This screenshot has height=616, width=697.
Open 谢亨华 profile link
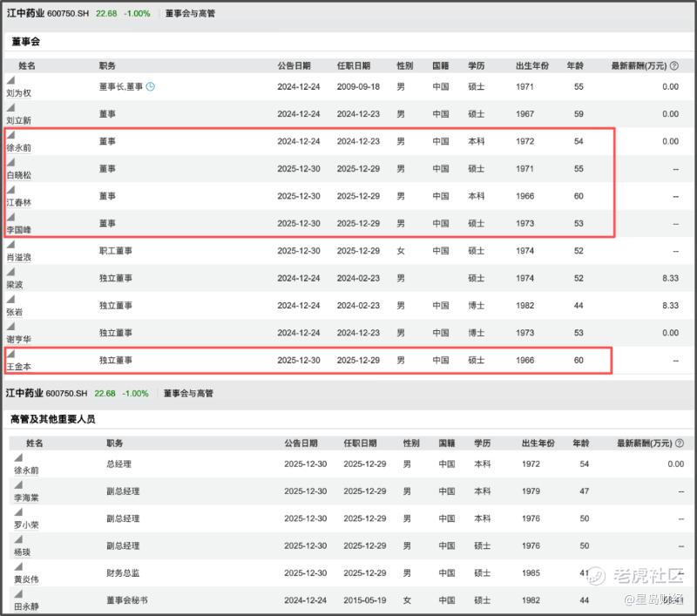click(x=18, y=339)
